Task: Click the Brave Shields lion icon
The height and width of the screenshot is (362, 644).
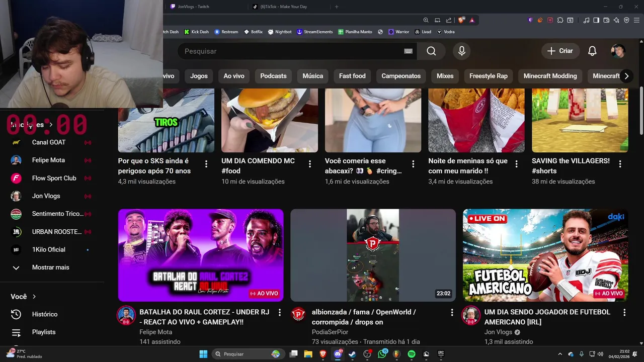Action: [x=461, y=20]
